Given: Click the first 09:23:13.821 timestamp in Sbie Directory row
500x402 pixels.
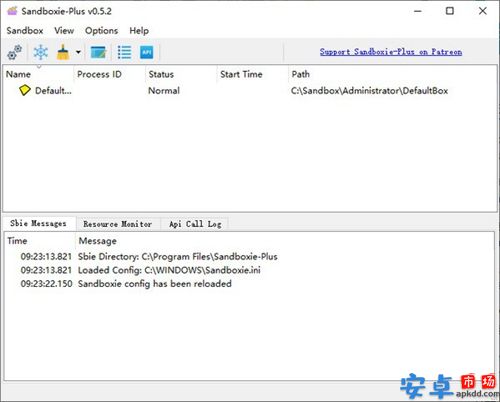Looking at the screenshot, I should pyautogui.click(x=46, y=256).
